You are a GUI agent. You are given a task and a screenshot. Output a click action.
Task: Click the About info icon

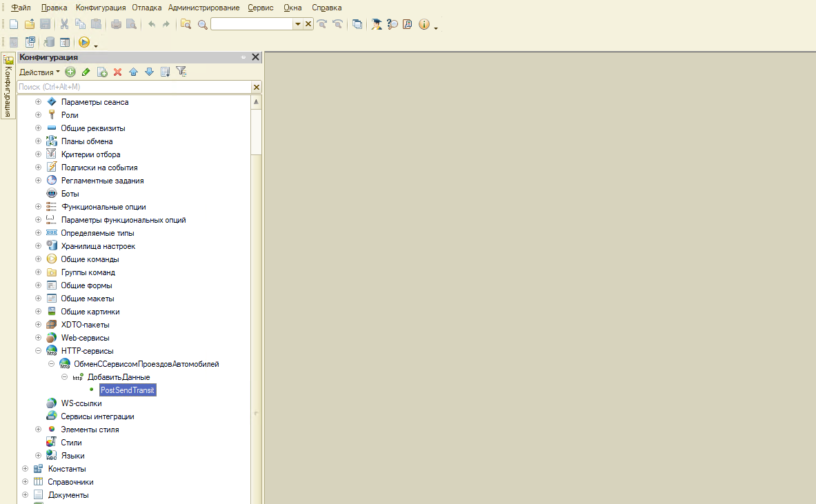click(x=424, y=24)
